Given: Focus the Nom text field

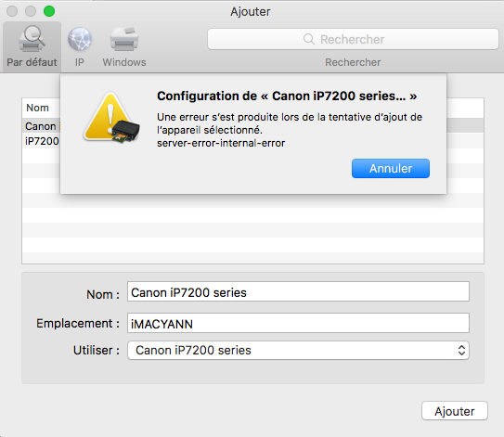Looking at the screenshot, I should [298, 291].
